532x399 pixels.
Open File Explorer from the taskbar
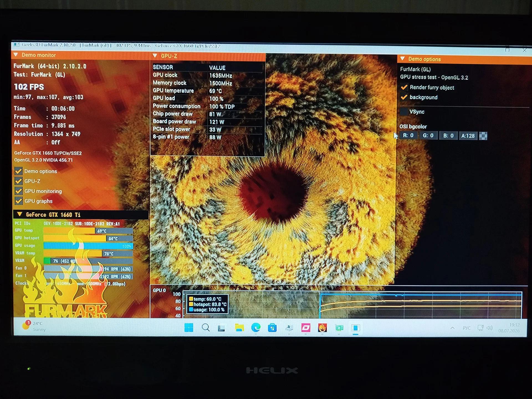point(239,328)
